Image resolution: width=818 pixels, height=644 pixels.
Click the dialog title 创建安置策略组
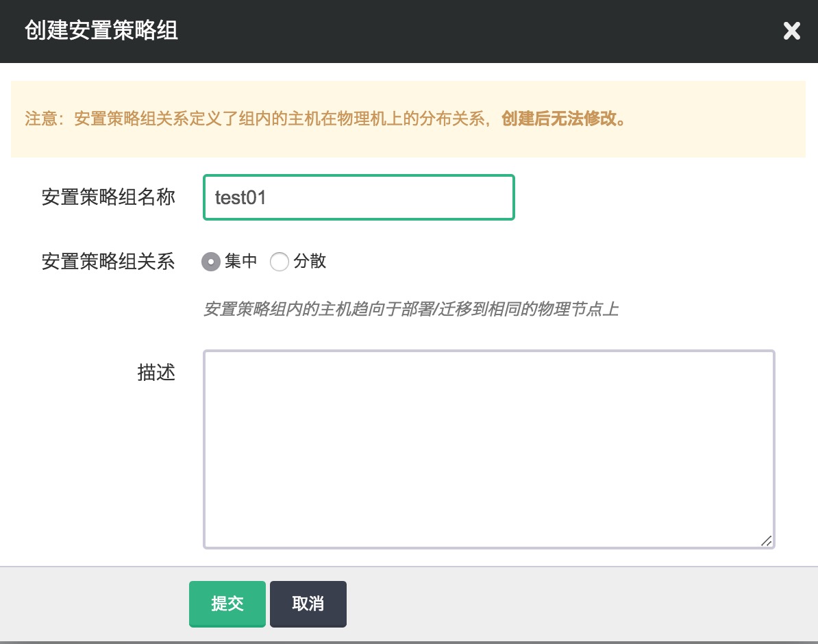pos(101,32)
